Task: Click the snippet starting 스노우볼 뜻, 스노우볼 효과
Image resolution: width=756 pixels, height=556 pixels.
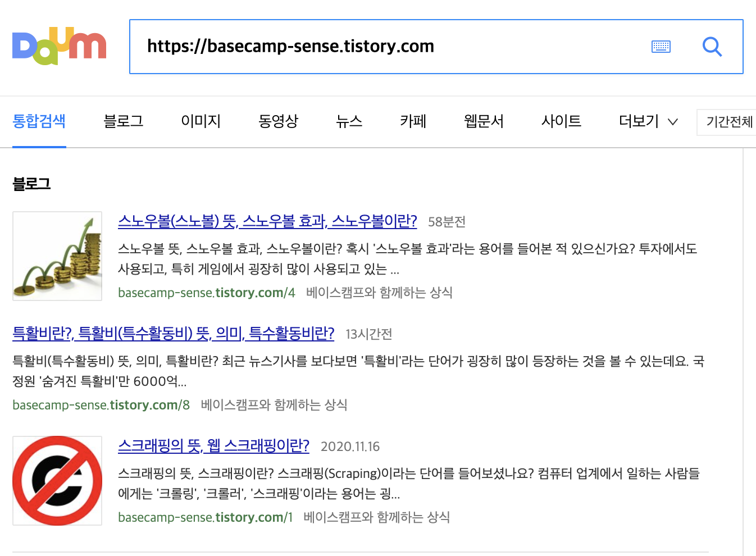Action: [x=407, y=259]
